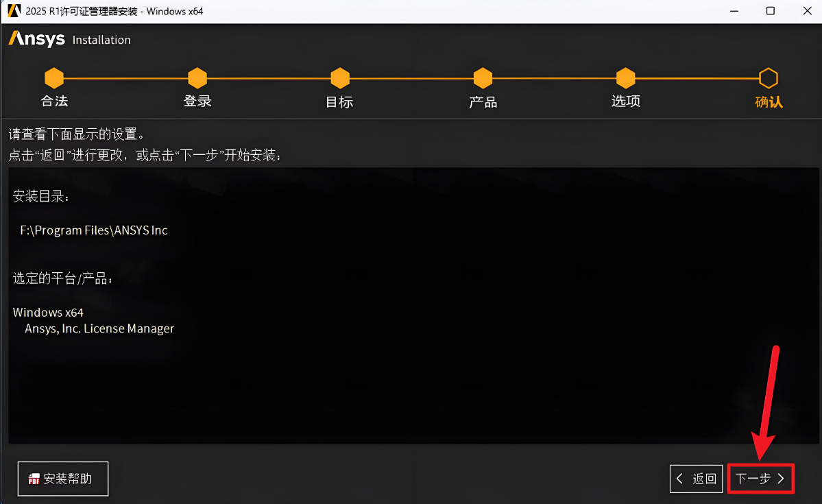This screenshot has width=822, height=504.
Task: Go back with the 返回 button
Action: (696, 479)
